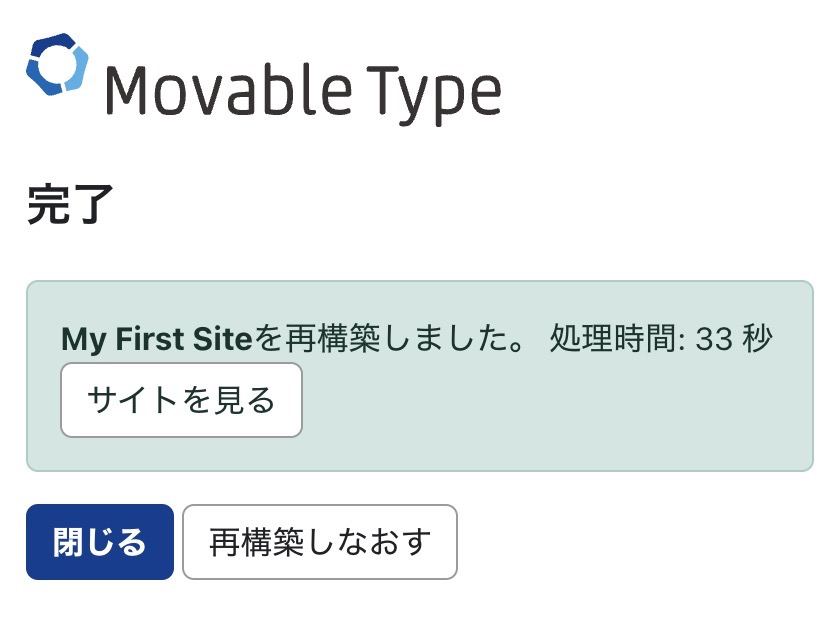Click the word "Movable" in the wordmark
The height and width of the screenshot is (627, 834).
[228, 90]
